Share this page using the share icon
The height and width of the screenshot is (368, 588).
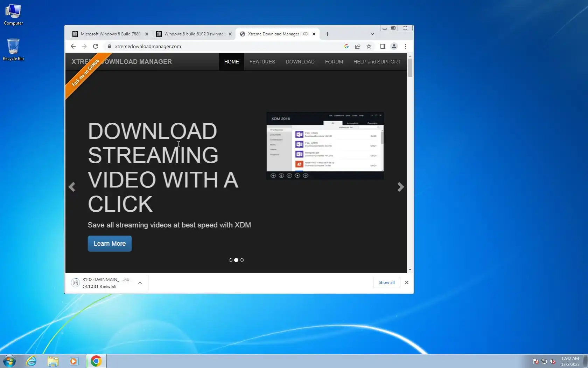pos(358,46)
